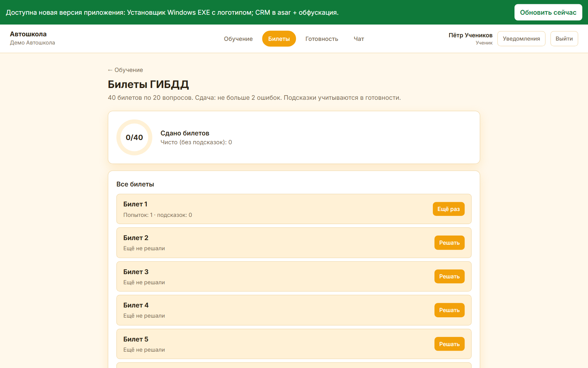The image size is (588, 368).
Task: Retry Билет 1 with "Ещё раз"
Action: tap(449, 209)
